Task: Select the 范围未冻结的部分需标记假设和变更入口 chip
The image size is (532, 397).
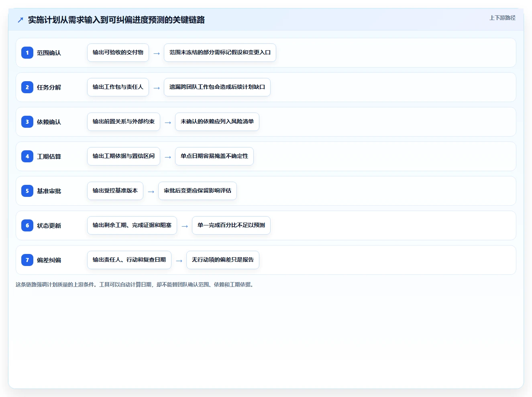Action: tap(220, 53)
